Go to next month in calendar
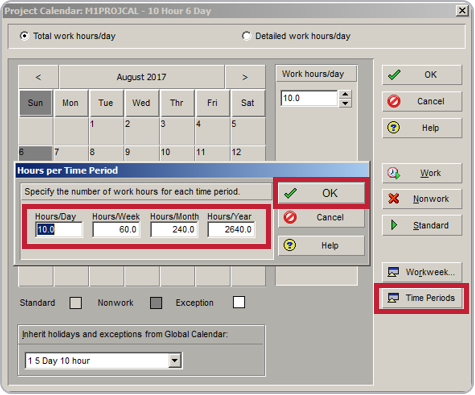This screenshot has height=395, width=475. point(245,77)
